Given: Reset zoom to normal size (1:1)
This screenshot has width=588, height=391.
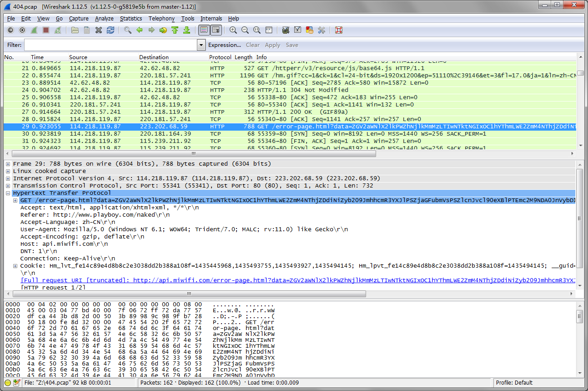Looking at the screenshot, I should pyautogui.click(x=257, y=30).
